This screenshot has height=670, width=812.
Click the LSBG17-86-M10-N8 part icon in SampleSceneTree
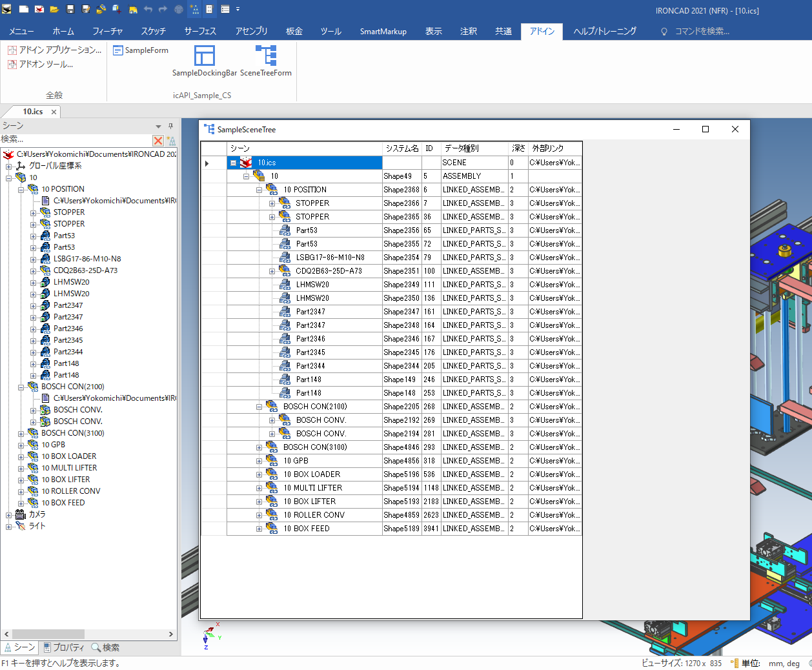coord(285,258)
